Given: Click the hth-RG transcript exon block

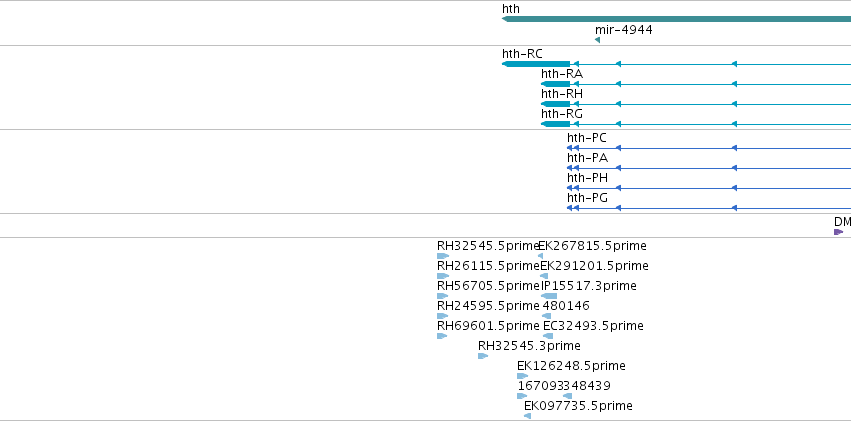Looking at the screenshot, I should pos(556,124).
